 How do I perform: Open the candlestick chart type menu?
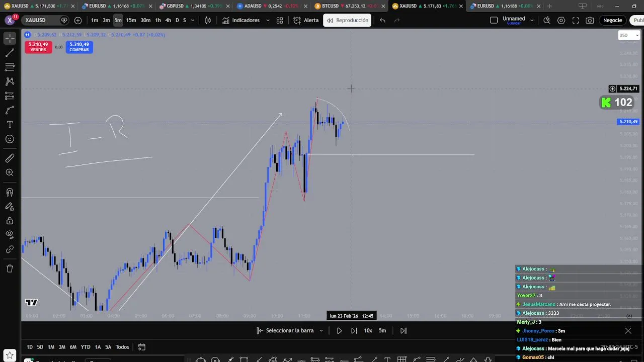pos(208,20)
